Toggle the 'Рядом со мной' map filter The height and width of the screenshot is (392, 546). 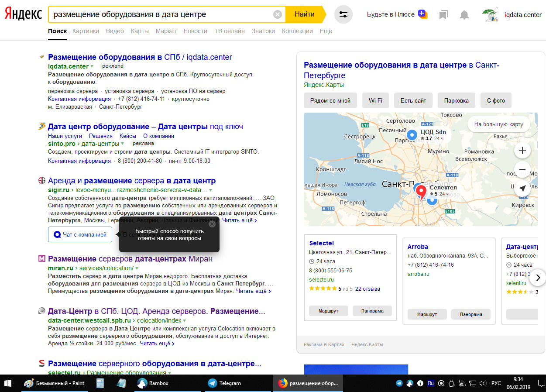click(x=330, y=100)
